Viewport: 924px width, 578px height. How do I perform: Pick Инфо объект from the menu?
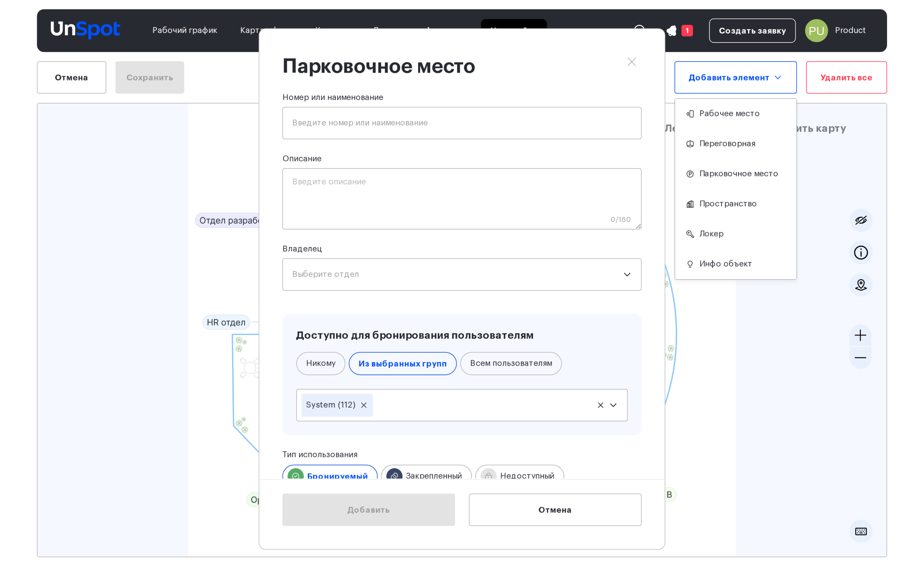pos(735,264)
